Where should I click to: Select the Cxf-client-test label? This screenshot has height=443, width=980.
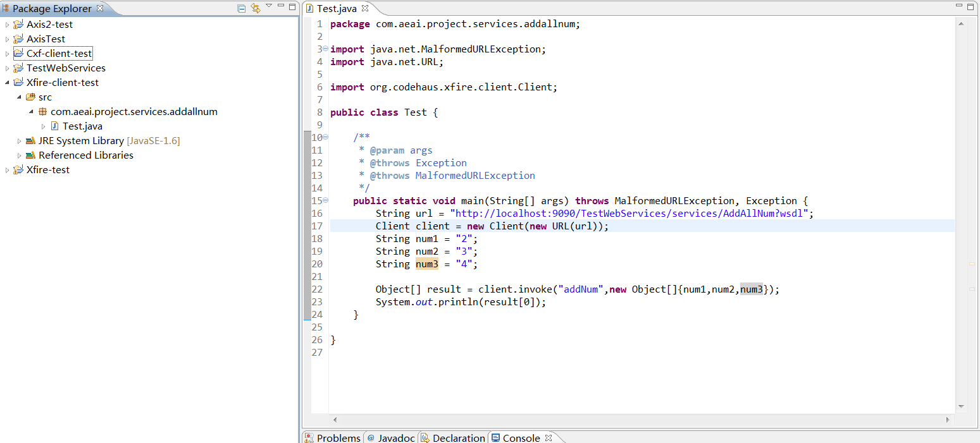coord(59,54)
